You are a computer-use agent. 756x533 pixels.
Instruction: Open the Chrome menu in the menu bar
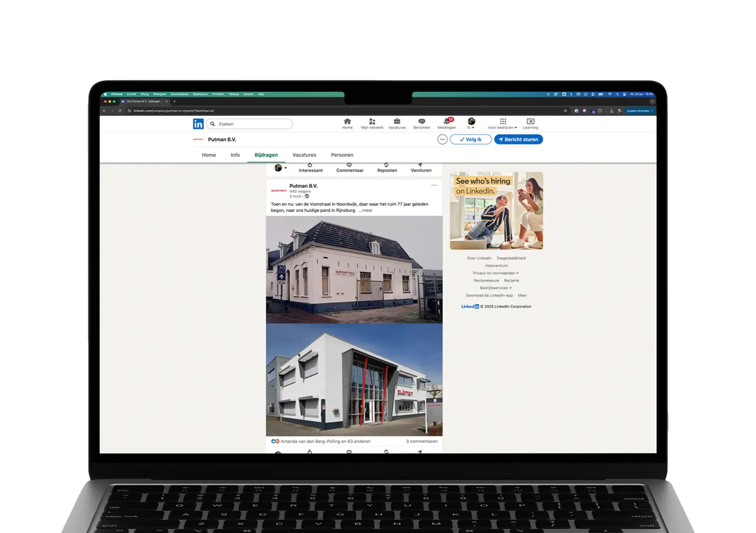point(116,94)
